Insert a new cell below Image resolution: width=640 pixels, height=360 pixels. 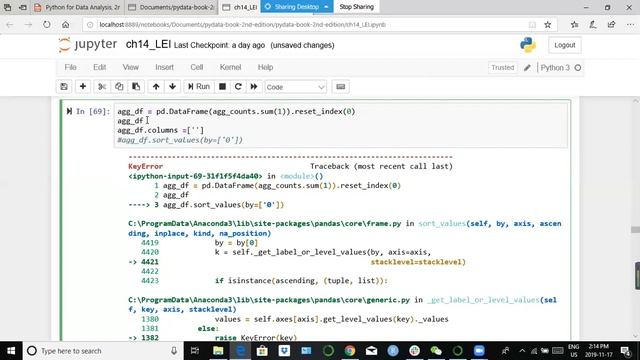pos(83,87)
